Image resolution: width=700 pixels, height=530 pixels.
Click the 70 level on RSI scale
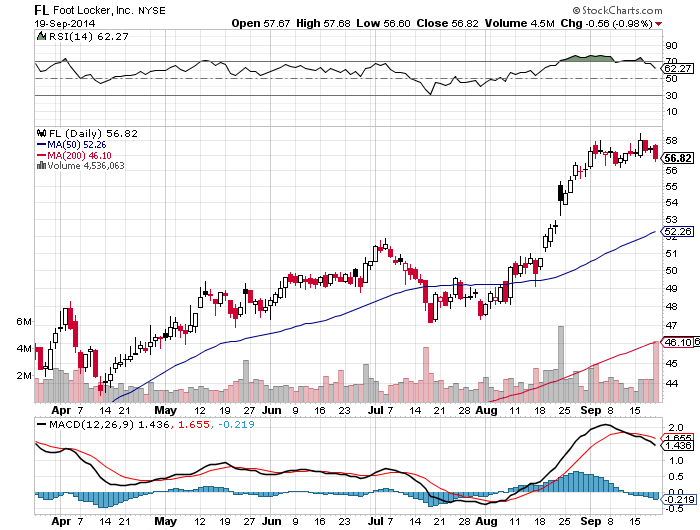671,60
